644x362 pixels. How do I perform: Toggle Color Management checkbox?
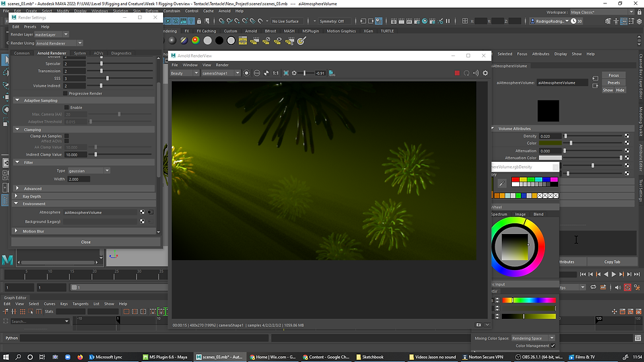(553, 345)
